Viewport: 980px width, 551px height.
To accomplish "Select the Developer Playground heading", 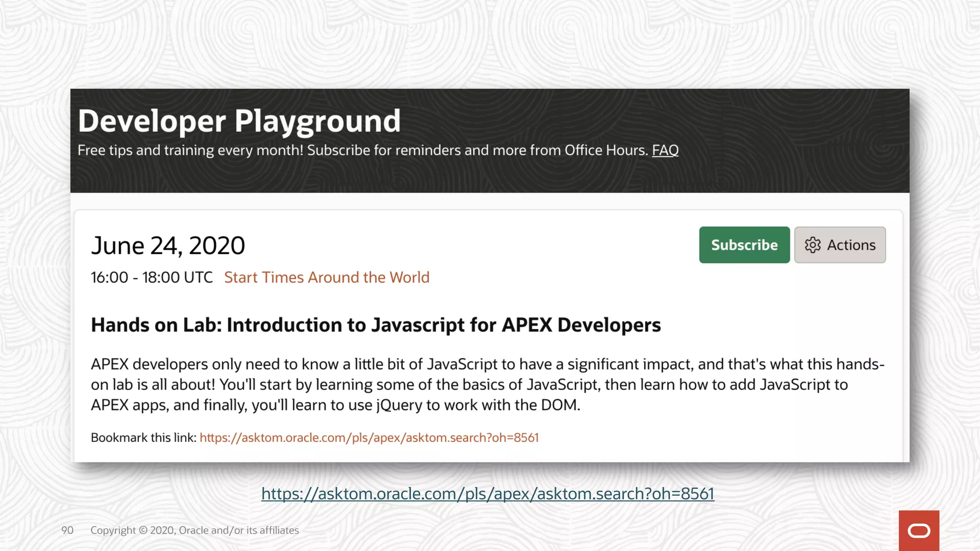I will click(239, 121).
